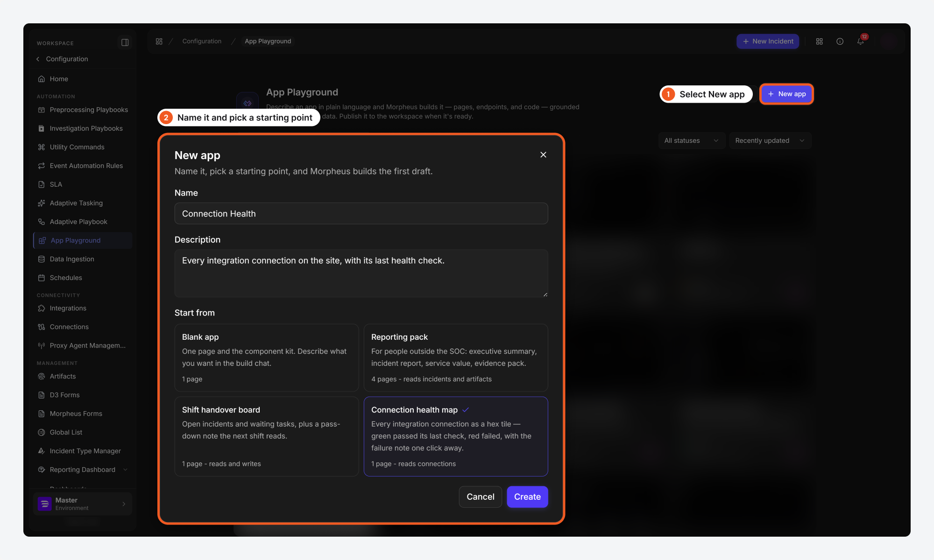Select the Data Ingestion icon
Viewport: 934px width, 560px height.
42,259
